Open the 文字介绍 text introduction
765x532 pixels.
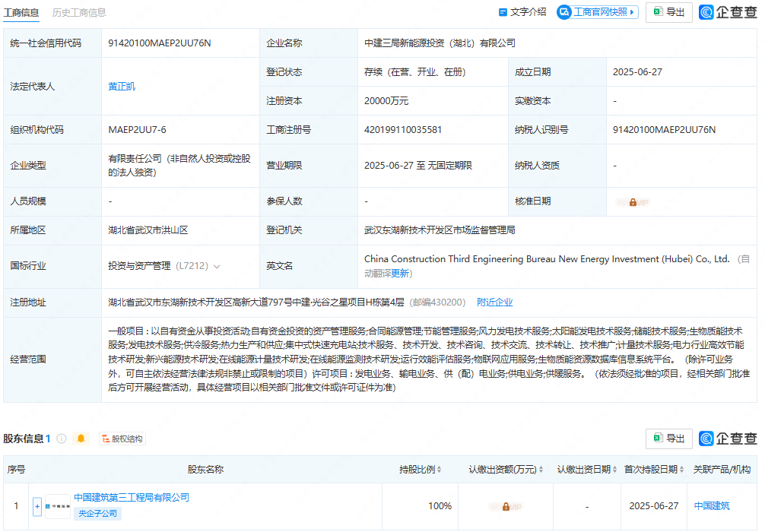coord(522,12)
